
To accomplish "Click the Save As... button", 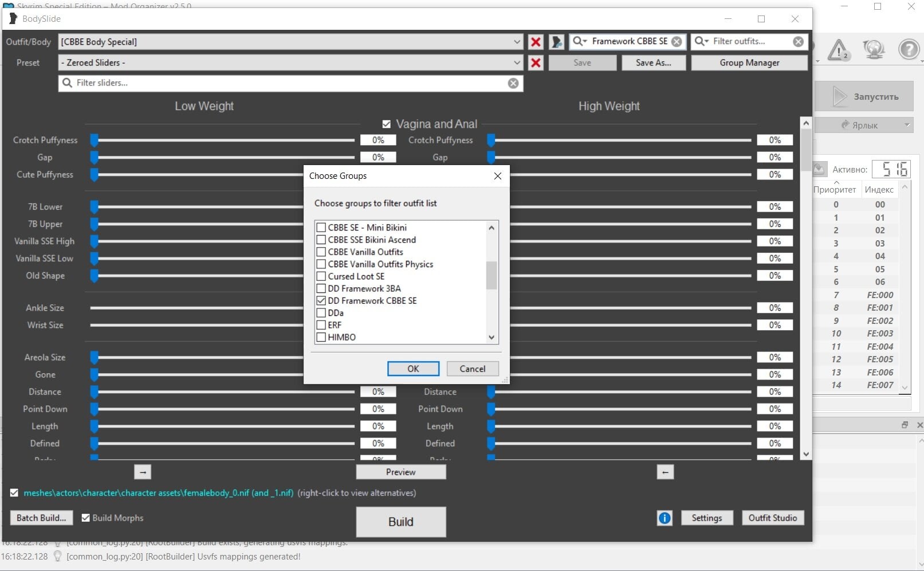I will click(x=654, y=62).
